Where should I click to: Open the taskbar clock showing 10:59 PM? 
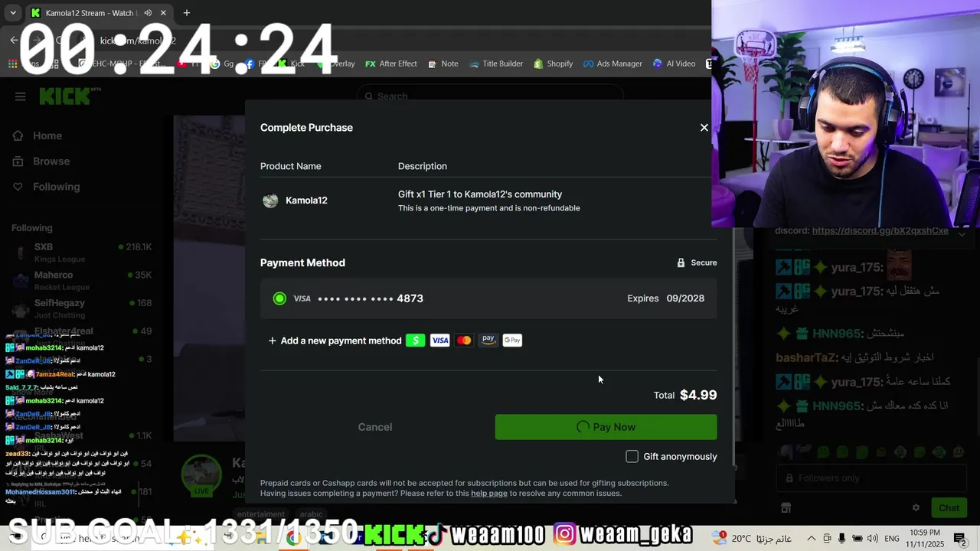[926, 539]
